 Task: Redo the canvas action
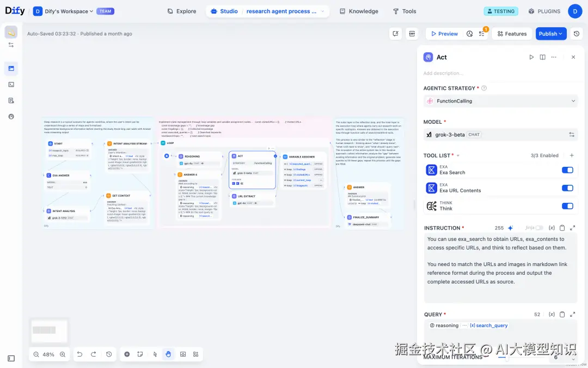[x=94, y=354]
